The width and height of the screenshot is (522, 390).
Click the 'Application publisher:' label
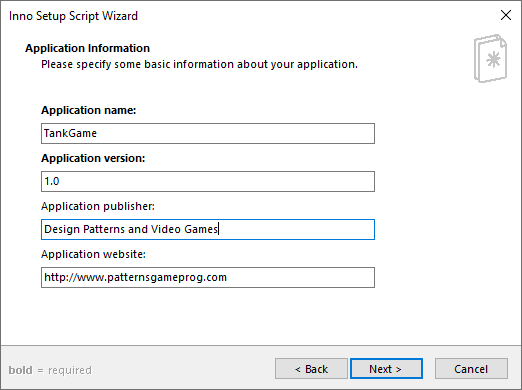point(98,206)
